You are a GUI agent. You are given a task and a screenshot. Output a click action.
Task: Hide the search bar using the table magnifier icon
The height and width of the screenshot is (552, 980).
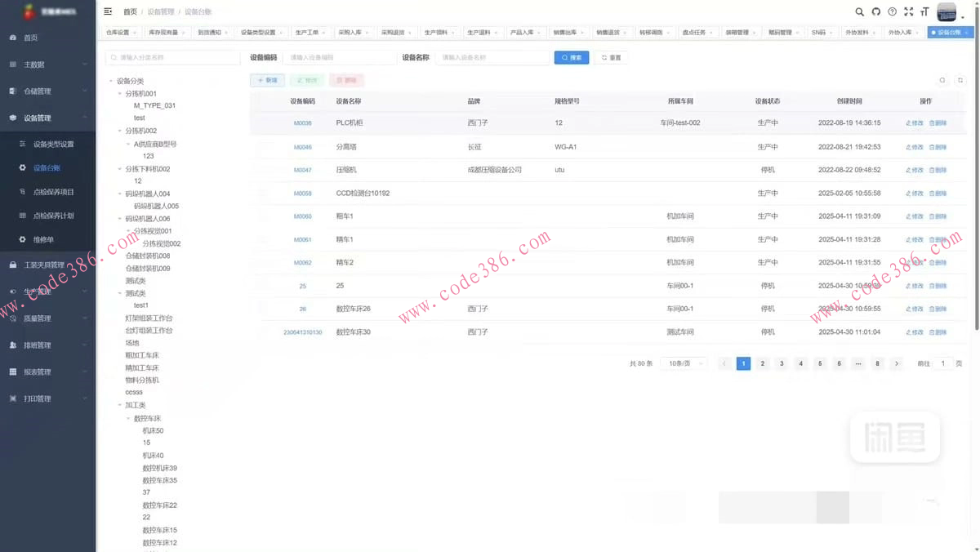(x=942, y=80)
